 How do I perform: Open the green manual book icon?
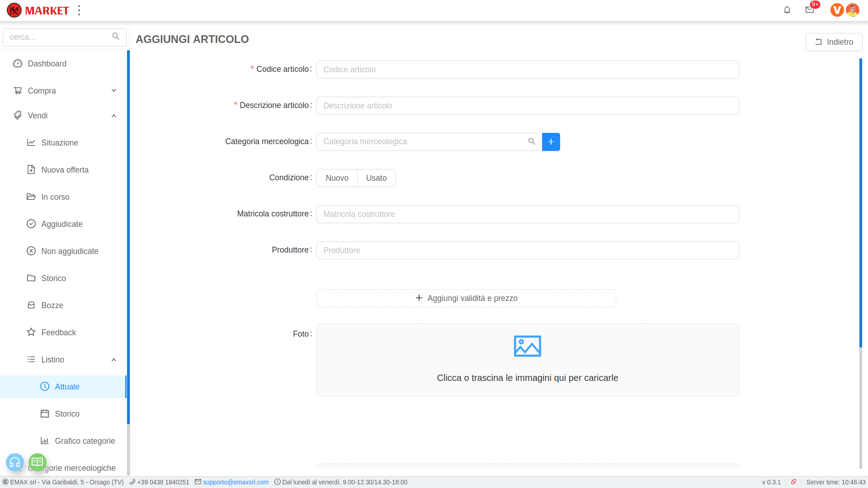click(38, 462)
